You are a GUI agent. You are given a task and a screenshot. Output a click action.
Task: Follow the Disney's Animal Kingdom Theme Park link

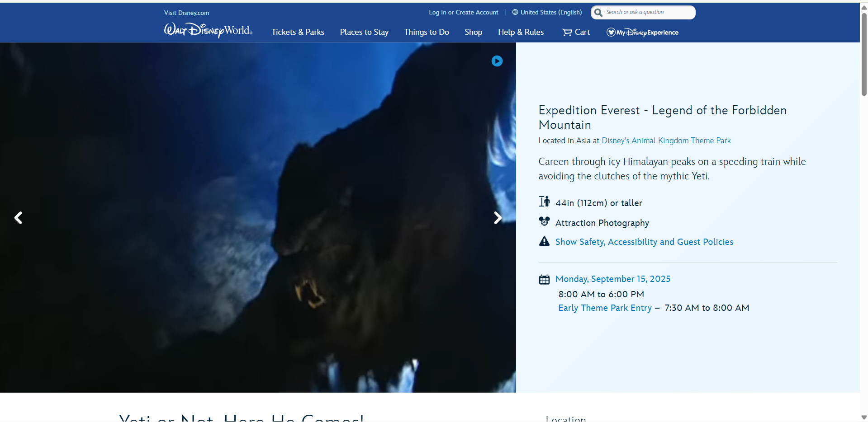pos(666,141)
